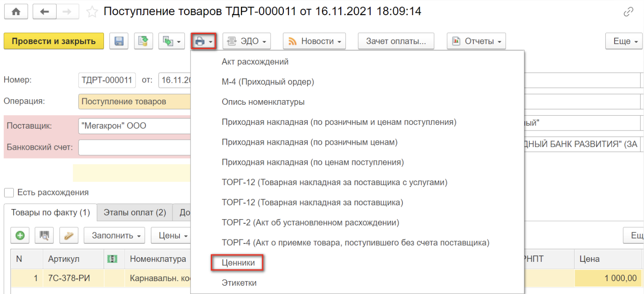Expand the ЭДО dropdown
Screen dimensions: 644x294
[x=247, y=41]
